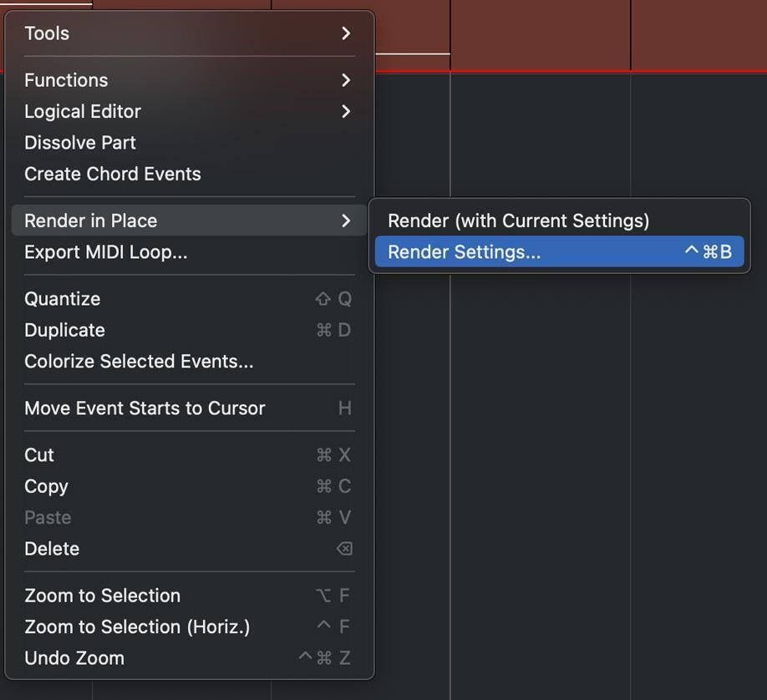Open the Logical Editor submenu arrow
Image resolution: width=767 pixels, height=700 pixels.
(346, 112)
